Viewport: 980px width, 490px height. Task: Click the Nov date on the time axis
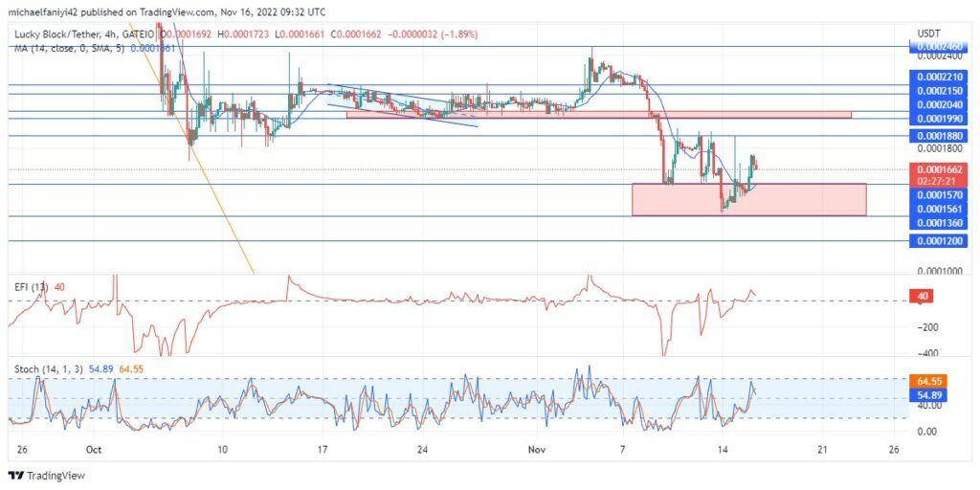[536, 450]
